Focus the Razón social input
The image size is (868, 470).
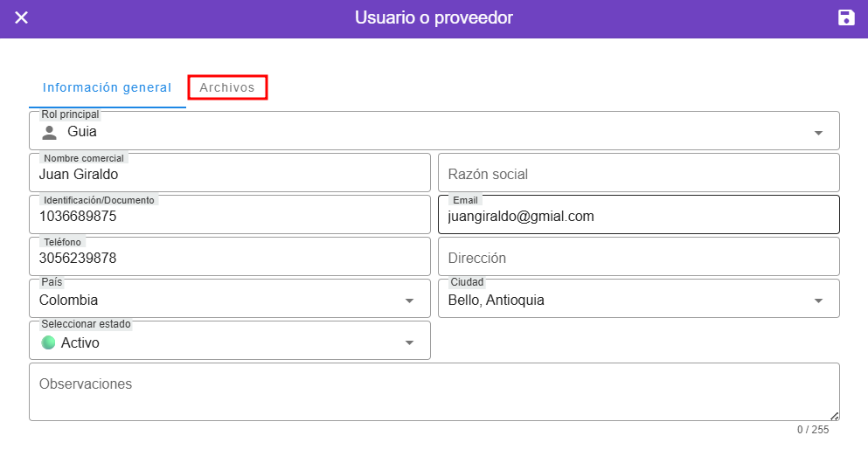pyautogui.click(x=638, y=175)
